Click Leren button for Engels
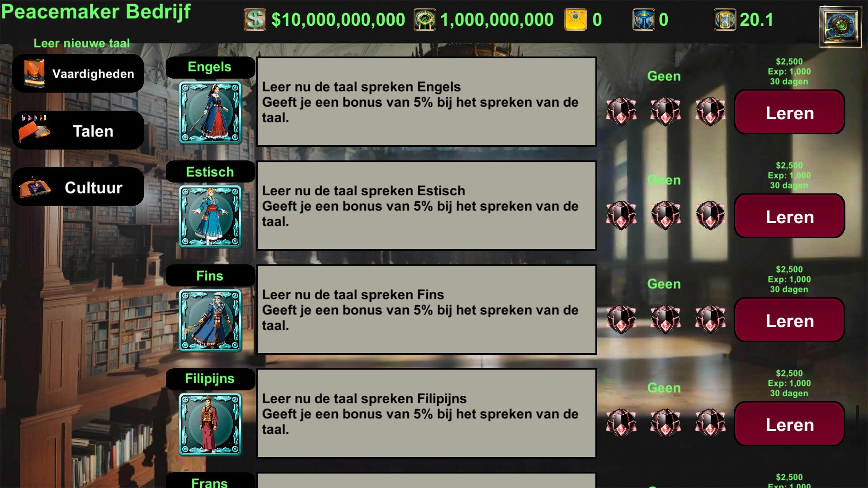 pyautogui.click(x=789, y=112)
